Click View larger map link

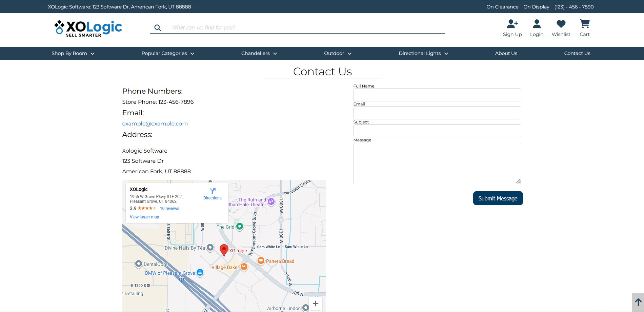pos(144,217)
